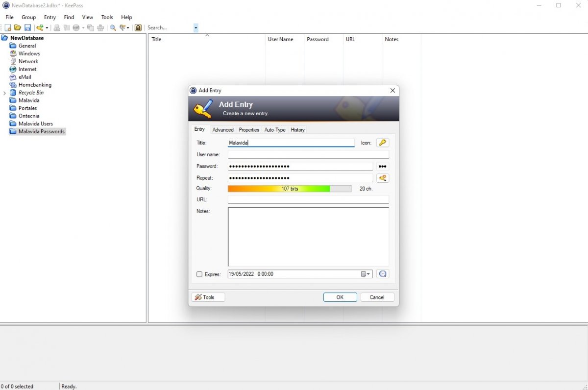Select the eMail group in the tree
Viewport: 588px width, 390px height.
[25, 77]
